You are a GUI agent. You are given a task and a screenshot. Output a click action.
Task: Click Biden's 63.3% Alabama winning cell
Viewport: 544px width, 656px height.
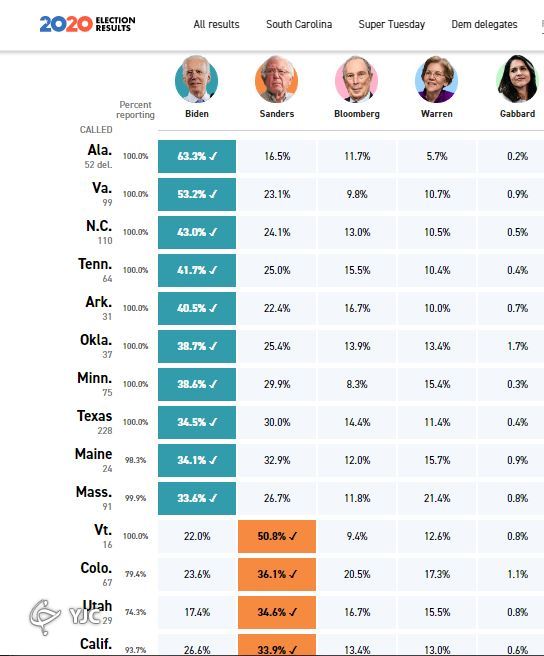[197, 156]
